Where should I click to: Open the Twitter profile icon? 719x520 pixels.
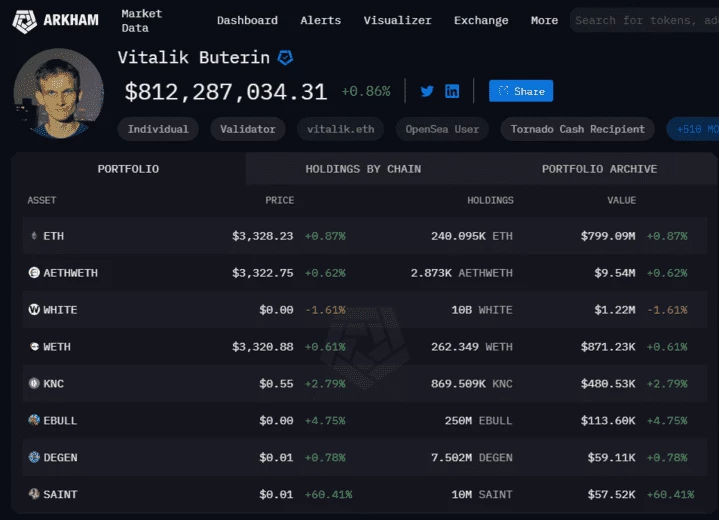click(x=427, y=91)
